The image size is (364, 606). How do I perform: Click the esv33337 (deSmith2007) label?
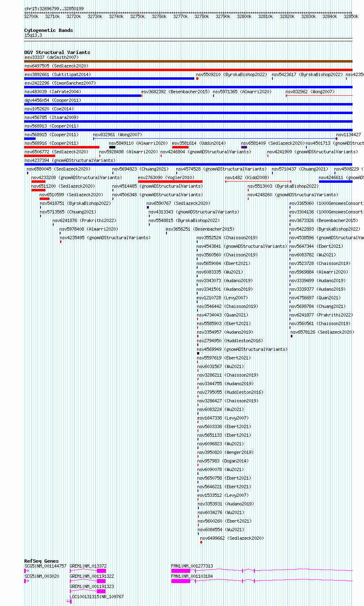pyautogui.click(x=51, y=57)
